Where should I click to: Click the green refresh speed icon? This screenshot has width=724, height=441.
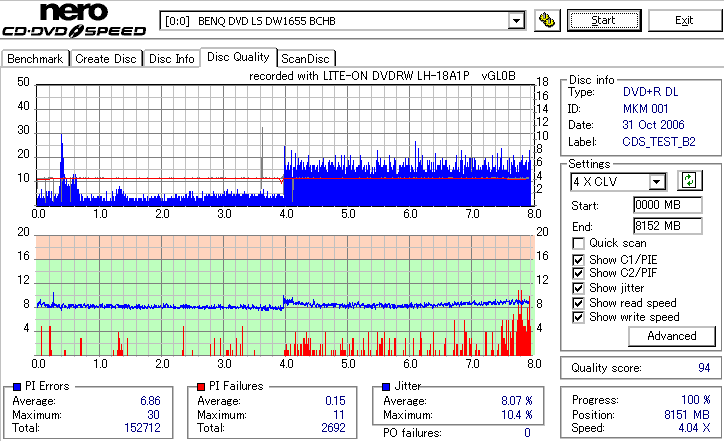click(x=689, y=181)
